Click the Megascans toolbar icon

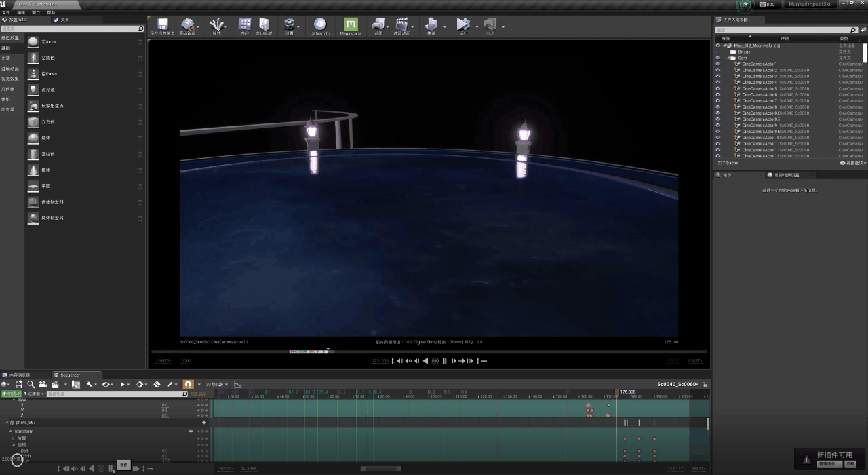tap(351, 24)
